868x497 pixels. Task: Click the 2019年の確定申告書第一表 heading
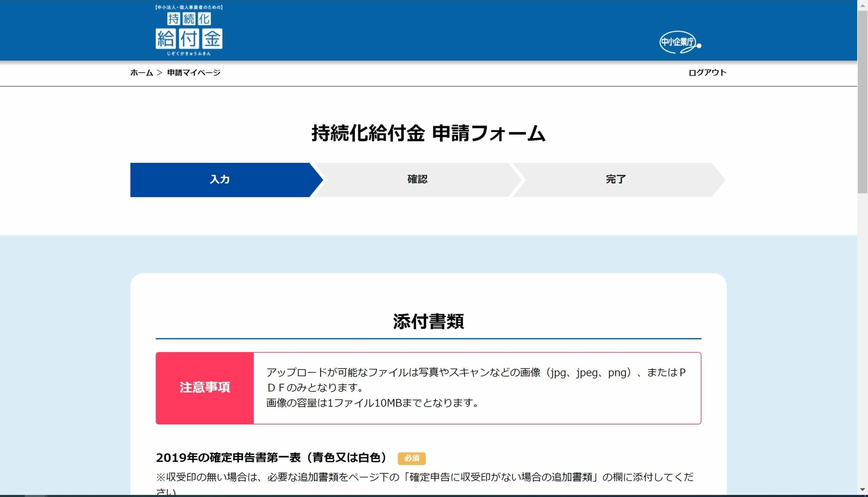pyautogui.click(x=272, y=458)
